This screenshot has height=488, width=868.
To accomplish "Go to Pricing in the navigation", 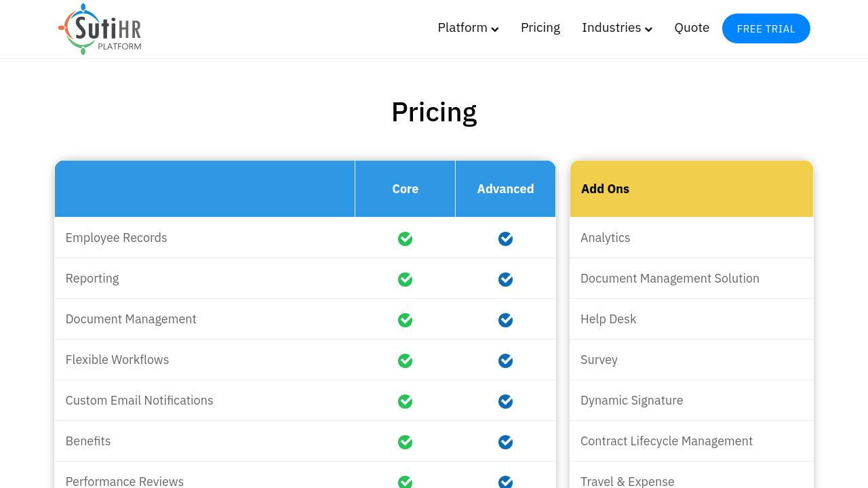I will [x=540, y=28].
